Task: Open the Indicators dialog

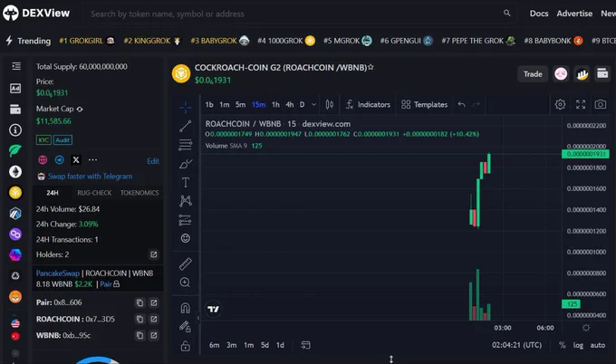Action: click(x=368, y=104)
